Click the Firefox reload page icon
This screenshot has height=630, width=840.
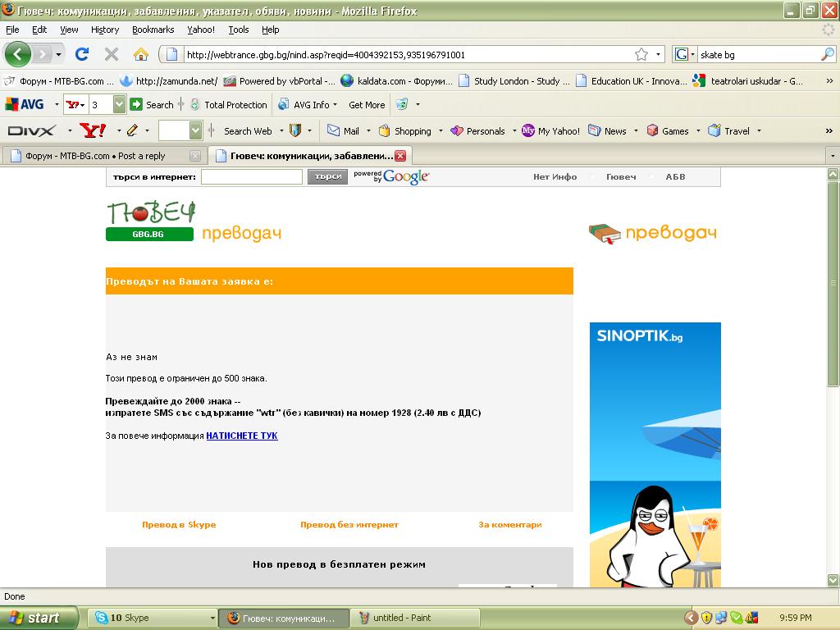click(x=81, y=54)
